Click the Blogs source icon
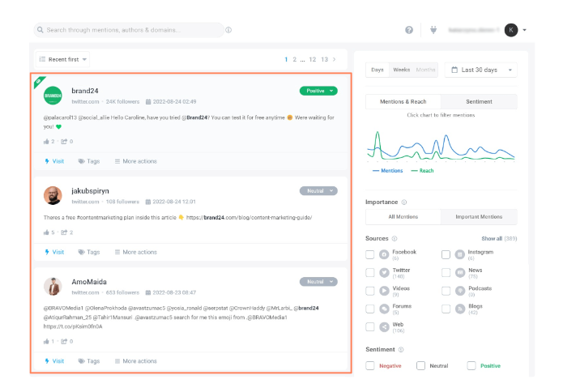 [460, 309]
